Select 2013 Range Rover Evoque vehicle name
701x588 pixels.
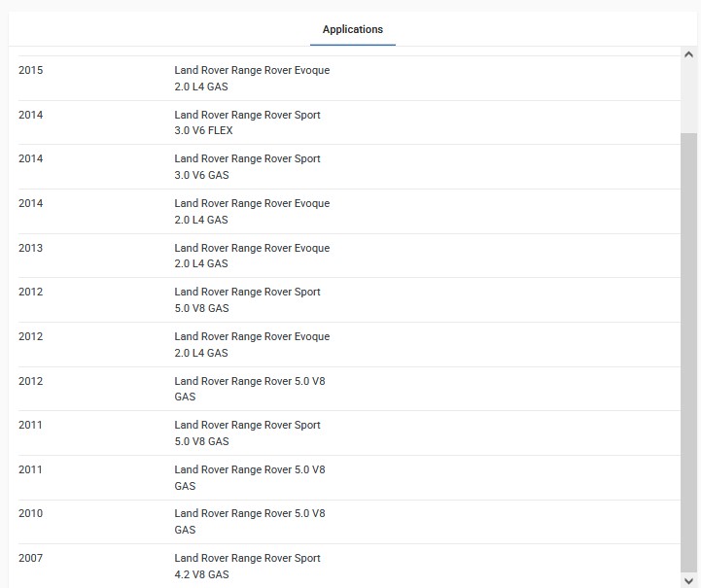click(252, 248)
